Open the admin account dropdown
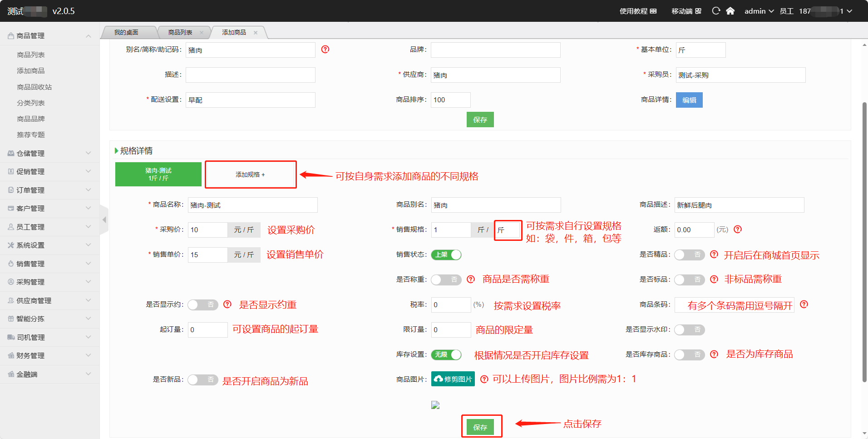868x439 pixels. coord(759,11)
